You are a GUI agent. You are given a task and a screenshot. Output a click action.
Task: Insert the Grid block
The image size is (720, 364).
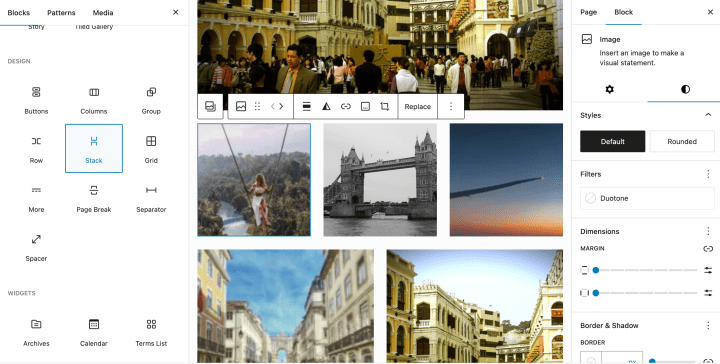(x=151, y=148)
